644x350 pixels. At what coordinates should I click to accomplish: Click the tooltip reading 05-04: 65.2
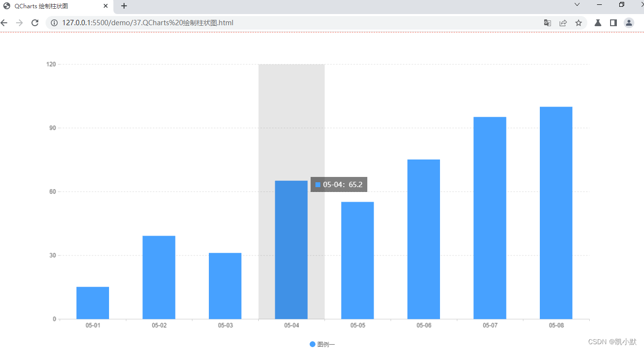click(x=339, y=184)
